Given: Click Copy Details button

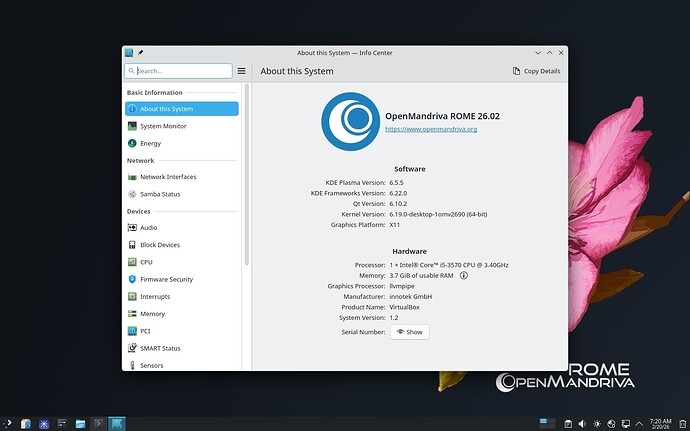Looking at the screenshot, I should (536, 71).
